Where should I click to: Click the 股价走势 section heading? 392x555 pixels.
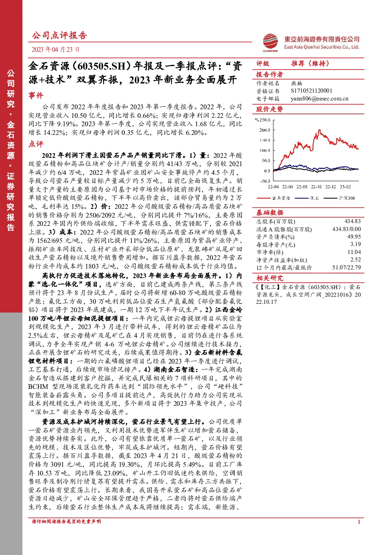269,109
